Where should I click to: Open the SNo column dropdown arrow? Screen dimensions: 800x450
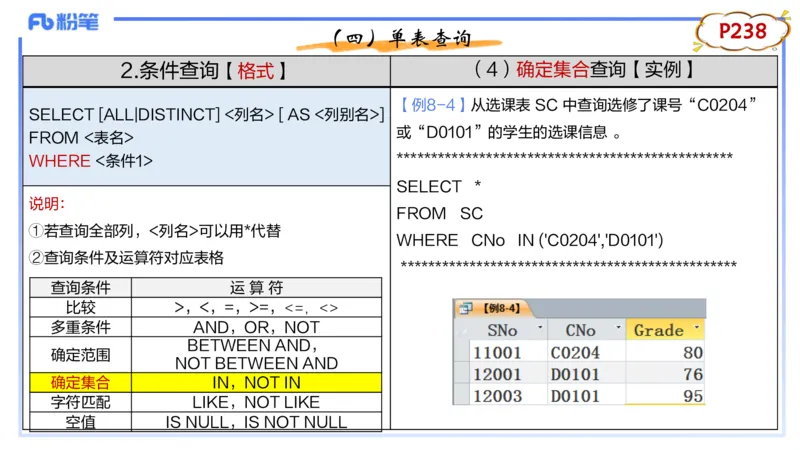point(540,328)
